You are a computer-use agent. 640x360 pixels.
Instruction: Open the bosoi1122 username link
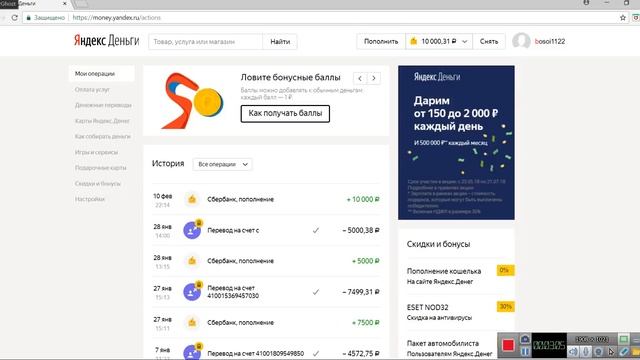(550, 42)
